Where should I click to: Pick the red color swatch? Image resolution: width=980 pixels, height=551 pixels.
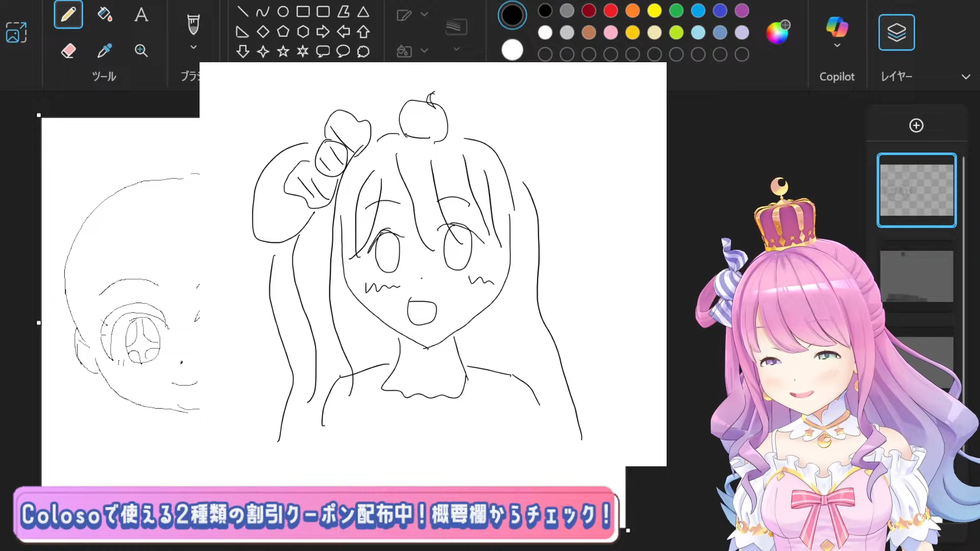tap(610, 10)
